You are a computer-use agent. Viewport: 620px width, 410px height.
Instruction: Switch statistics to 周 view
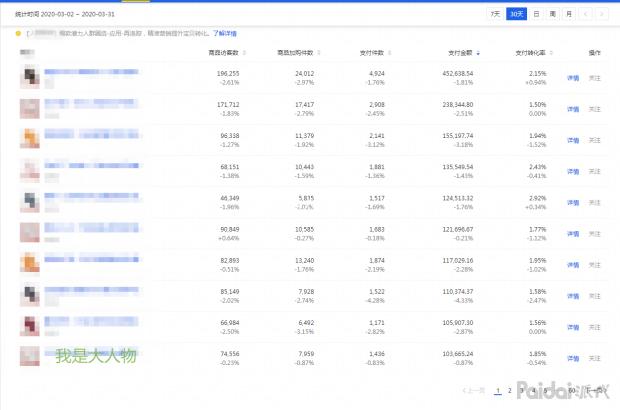tap(552, 14)
